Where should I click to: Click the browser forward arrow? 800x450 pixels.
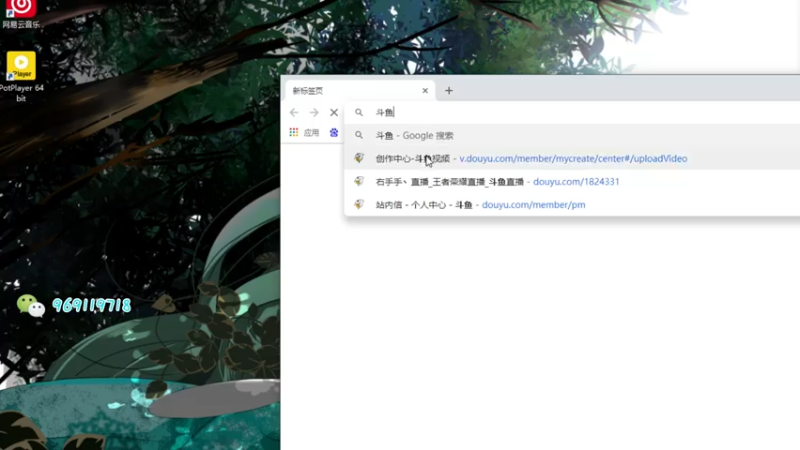(x=314, y=112)
